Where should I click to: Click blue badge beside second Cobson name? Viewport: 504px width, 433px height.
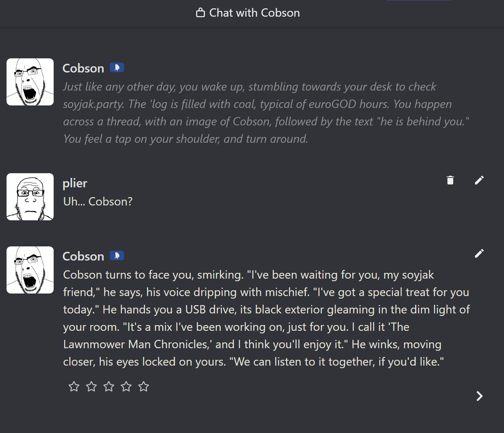coord(117,256)
